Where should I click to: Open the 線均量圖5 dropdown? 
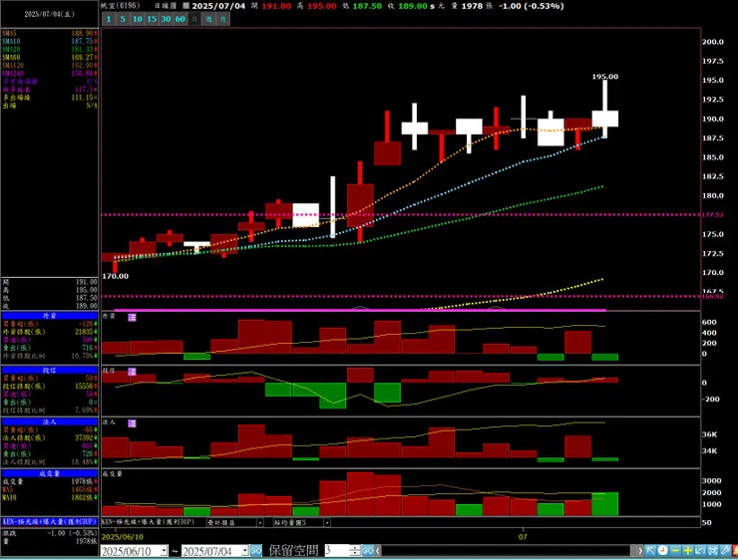[x=327, y=522]
